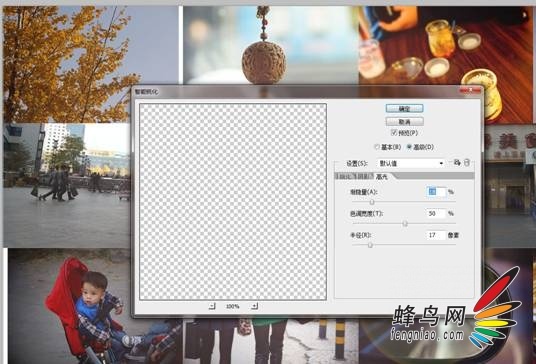Viewport: 536px width, 364px height.
Task: Click the 取消 cancel button
Action: pos(404,122)
